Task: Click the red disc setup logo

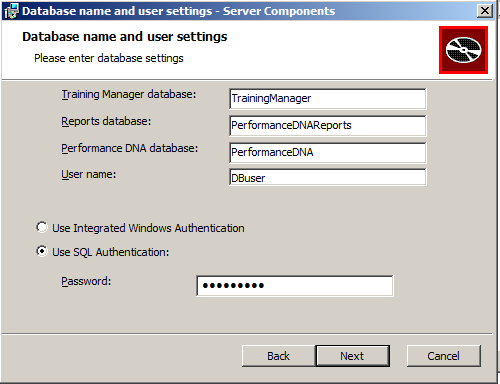Action: tap(463, 50)
